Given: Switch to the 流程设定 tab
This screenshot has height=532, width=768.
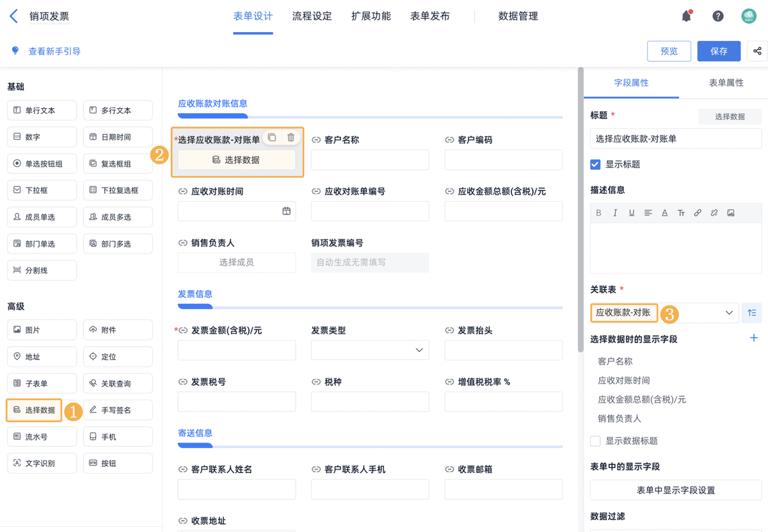Looking at the screenshot, I should (x=312, y=17).
